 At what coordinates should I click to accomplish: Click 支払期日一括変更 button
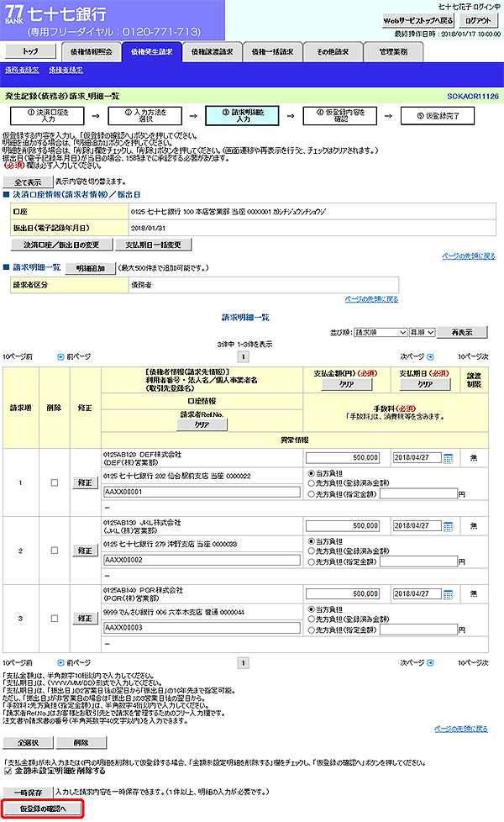tap(153, 245)
